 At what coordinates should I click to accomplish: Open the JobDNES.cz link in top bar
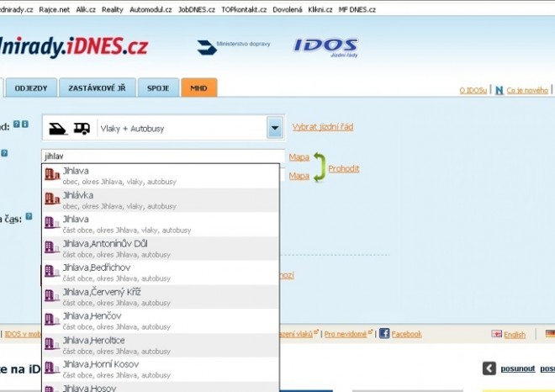click(x=197, y=9)
